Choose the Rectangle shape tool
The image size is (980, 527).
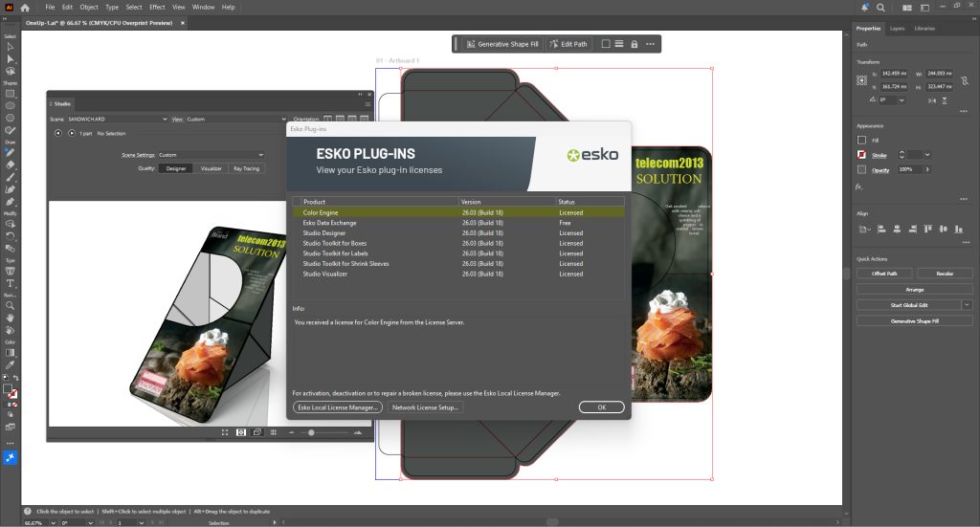pos(10,94)
